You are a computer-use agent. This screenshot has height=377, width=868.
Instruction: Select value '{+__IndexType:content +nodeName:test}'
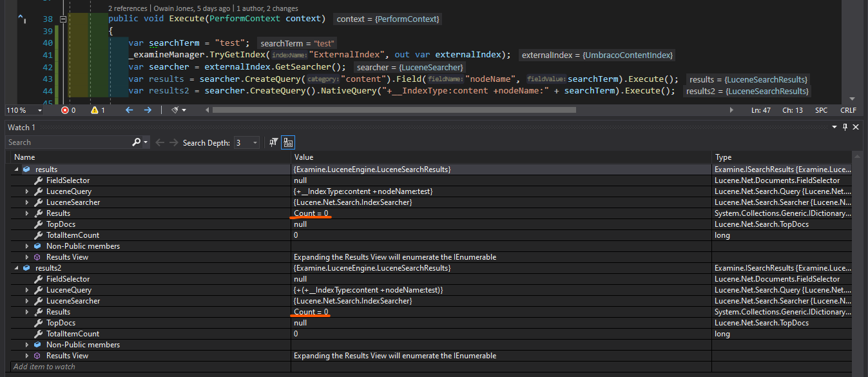click(x=363, y=191)
